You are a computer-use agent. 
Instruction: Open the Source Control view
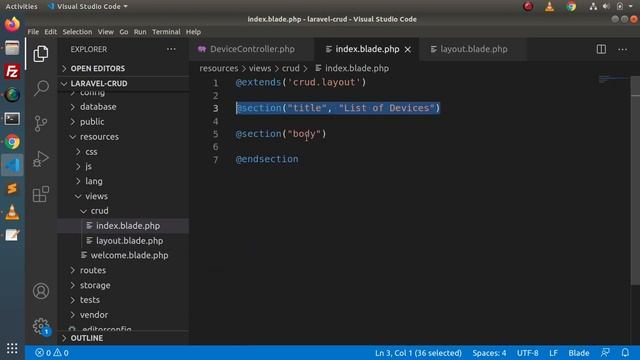coord(41,123)
